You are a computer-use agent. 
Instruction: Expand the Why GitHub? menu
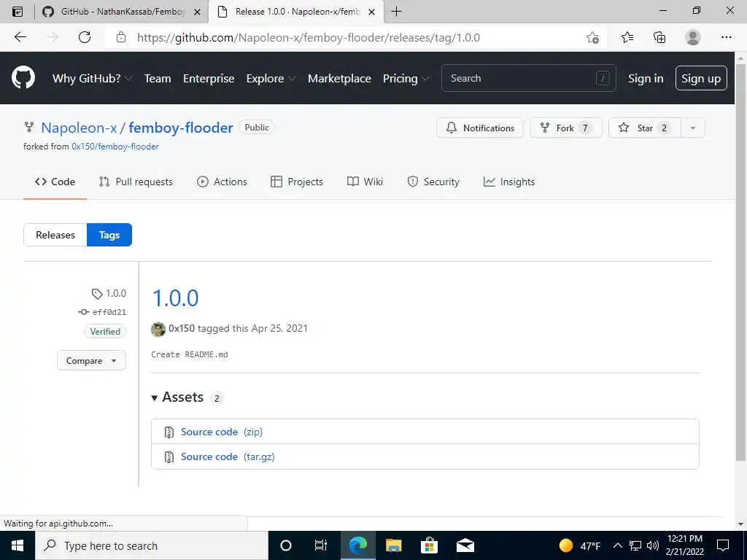[x=92, y=79]
